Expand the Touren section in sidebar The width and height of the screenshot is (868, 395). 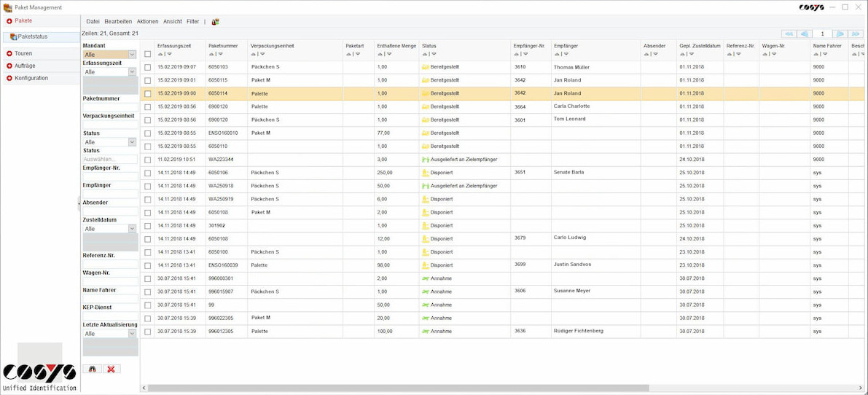23,53
